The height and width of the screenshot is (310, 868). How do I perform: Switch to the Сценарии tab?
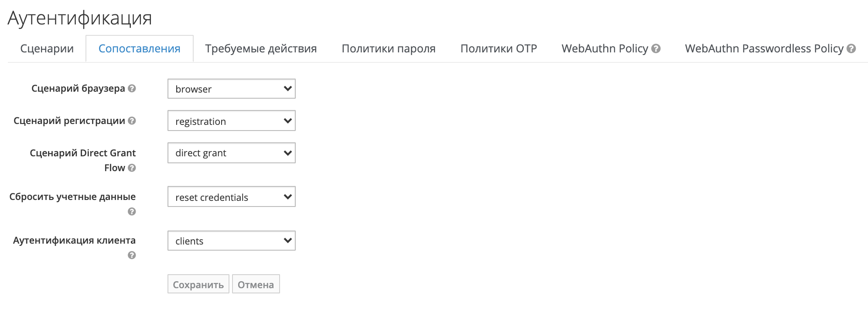click(x=47, y=49)
